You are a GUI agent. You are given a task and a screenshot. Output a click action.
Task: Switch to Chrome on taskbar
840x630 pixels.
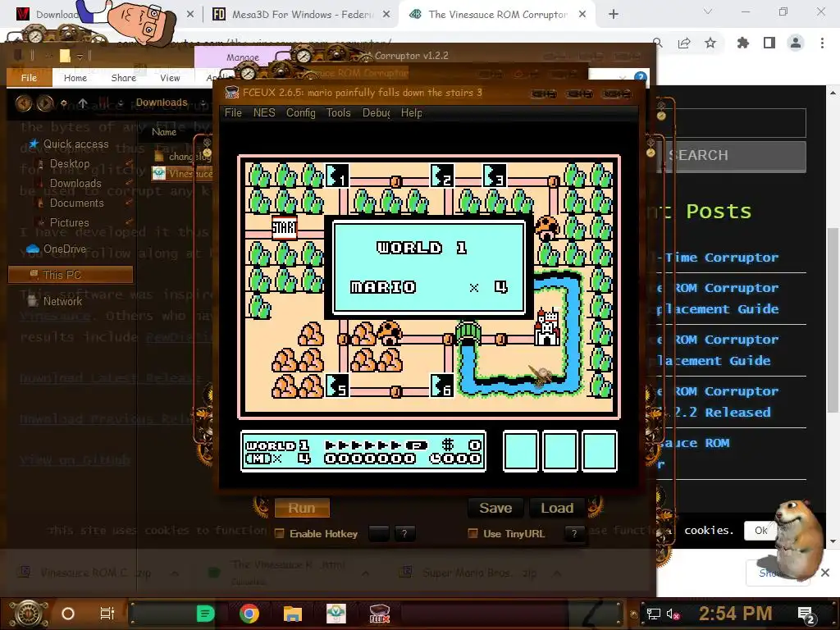click(x=249, y=614)
